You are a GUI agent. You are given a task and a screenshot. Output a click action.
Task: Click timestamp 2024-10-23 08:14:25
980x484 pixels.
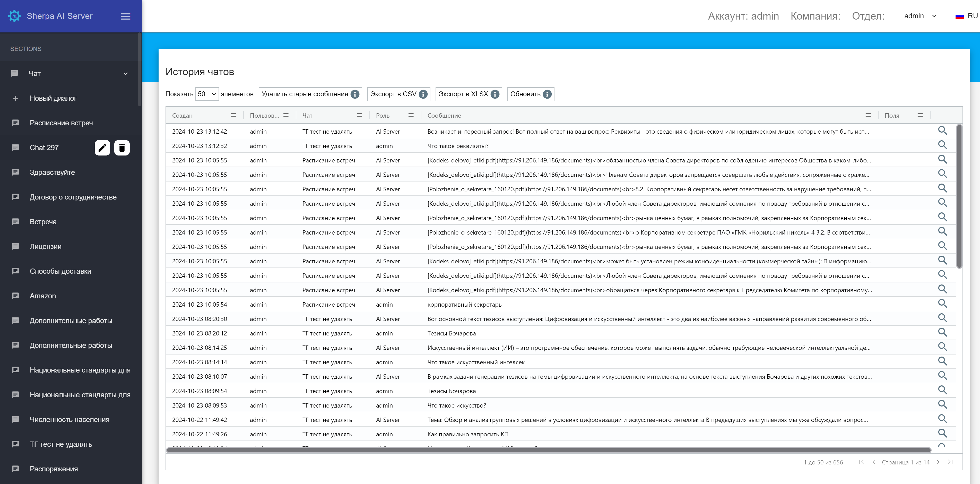(x=199, y=348)
